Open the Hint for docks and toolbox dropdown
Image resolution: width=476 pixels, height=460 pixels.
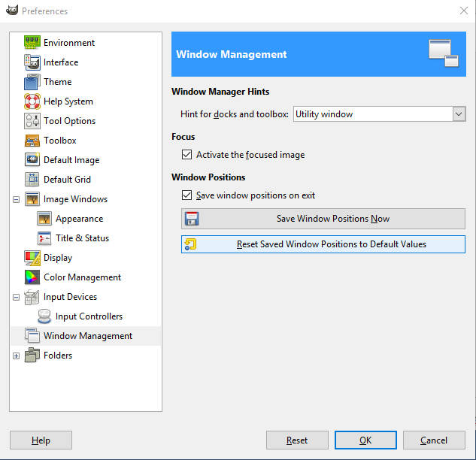(380, 114)
